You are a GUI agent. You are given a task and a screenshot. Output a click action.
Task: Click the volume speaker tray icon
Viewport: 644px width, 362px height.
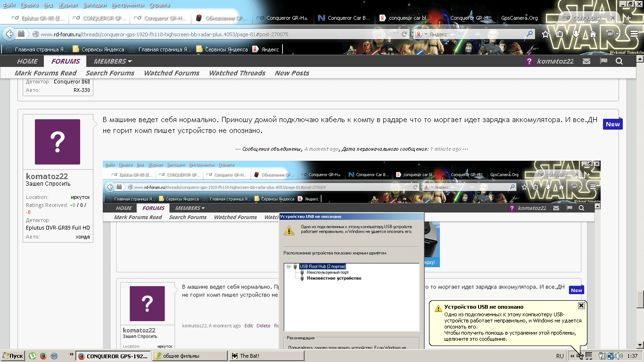[619, 356]
